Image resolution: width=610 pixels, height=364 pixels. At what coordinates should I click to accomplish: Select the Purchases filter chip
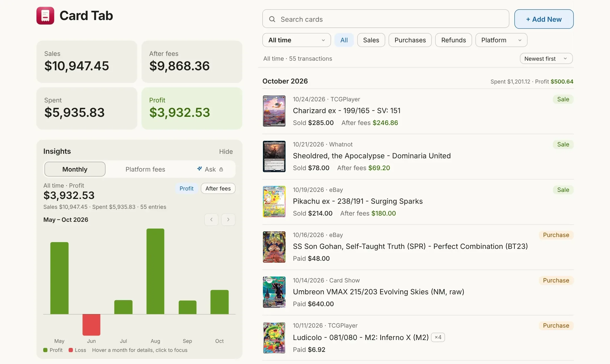click(410, 40)
